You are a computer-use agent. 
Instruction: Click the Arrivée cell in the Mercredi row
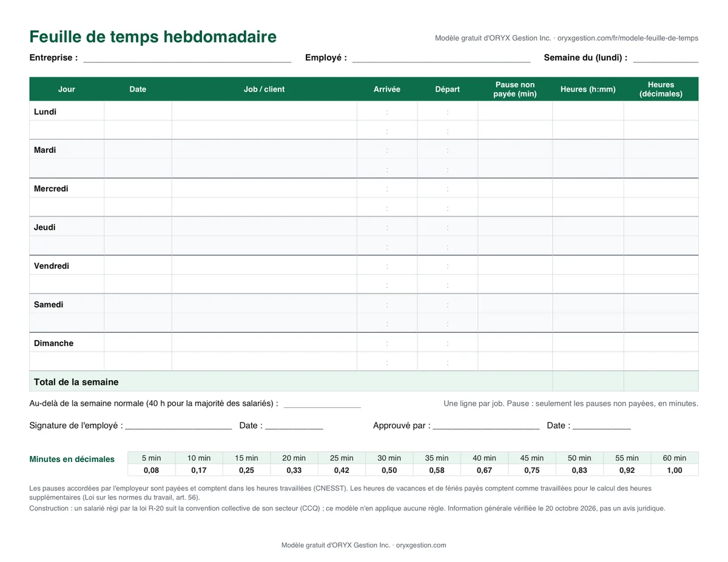pos(387,189)
